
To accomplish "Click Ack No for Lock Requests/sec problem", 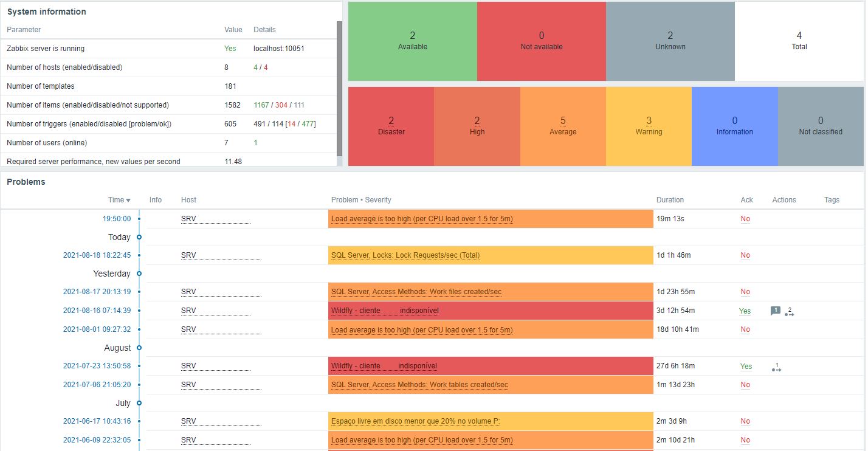I will coord(745,255).
